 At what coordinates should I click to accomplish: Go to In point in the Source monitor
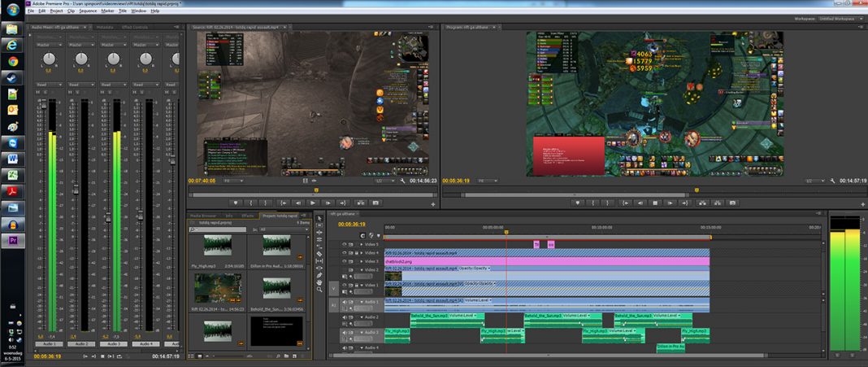283,203
